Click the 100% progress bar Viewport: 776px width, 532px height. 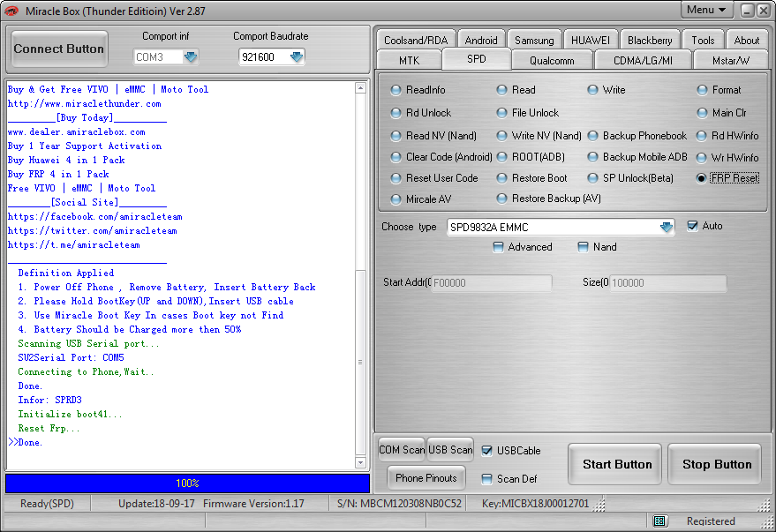pos(187,483)
